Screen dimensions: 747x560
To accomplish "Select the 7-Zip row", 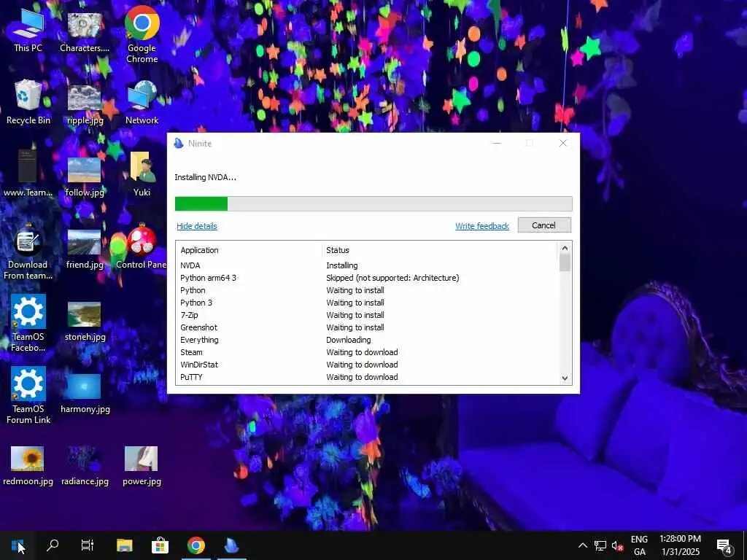I will coord(367,315).
